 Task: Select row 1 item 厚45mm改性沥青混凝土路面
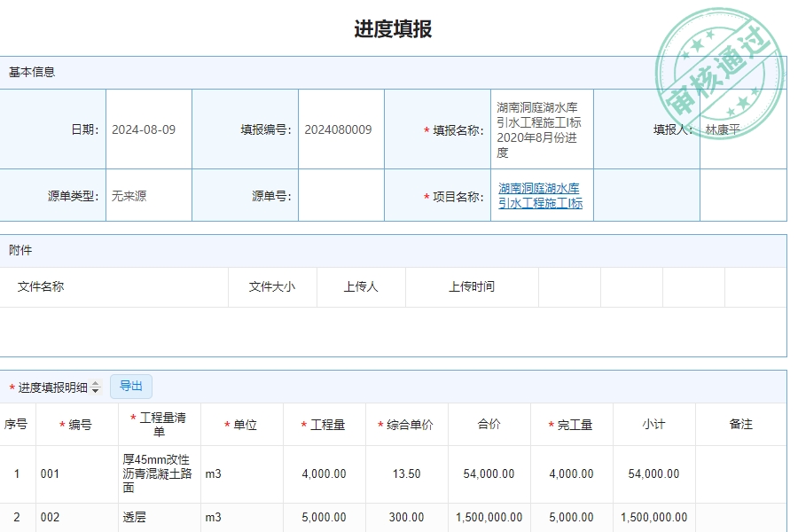[x=158, y=473]
